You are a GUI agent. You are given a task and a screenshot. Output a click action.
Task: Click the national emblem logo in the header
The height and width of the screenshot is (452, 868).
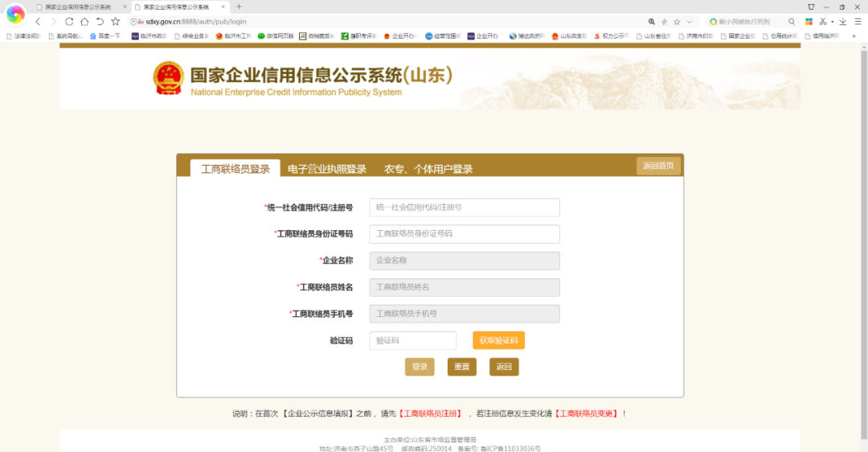(x=168, y=78)
